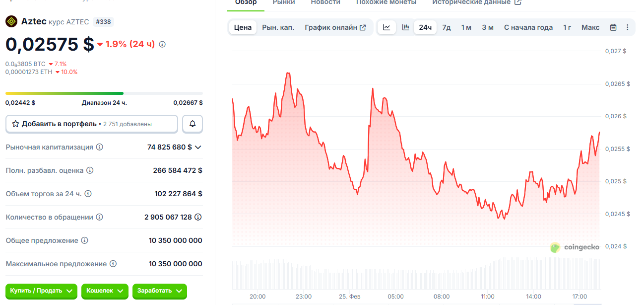Click the volume bars below the chart
Screen dimensions: 644x305
[416, 273]
